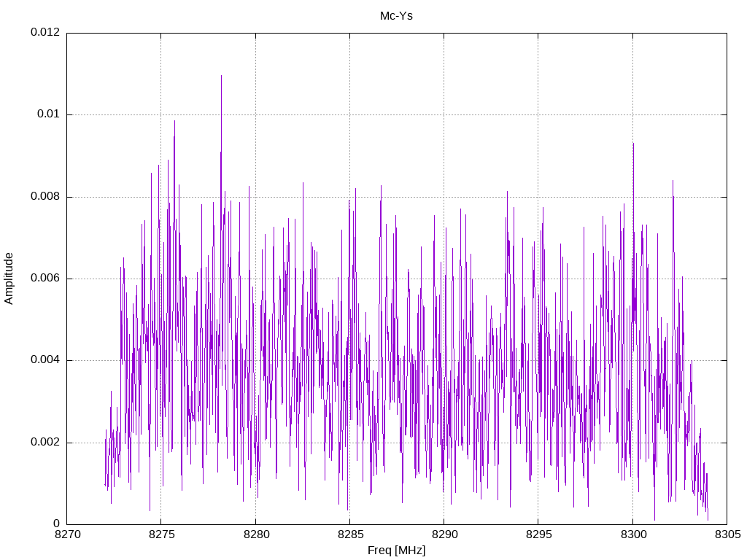
Task: Click the x-axis tick label 8285
Action: (x=350, y=534)
